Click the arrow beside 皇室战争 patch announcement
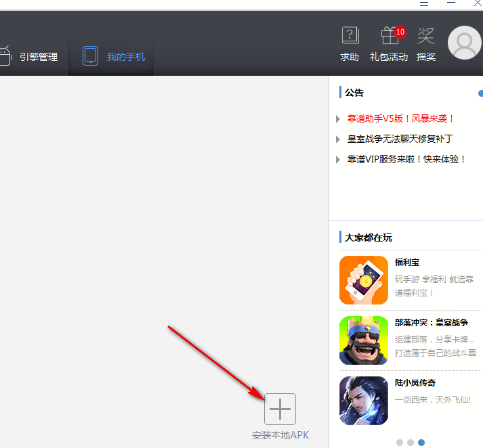Image resolution: width=483 pixels, height=448 pixels. pyautogui.click(x=338, y=139)
